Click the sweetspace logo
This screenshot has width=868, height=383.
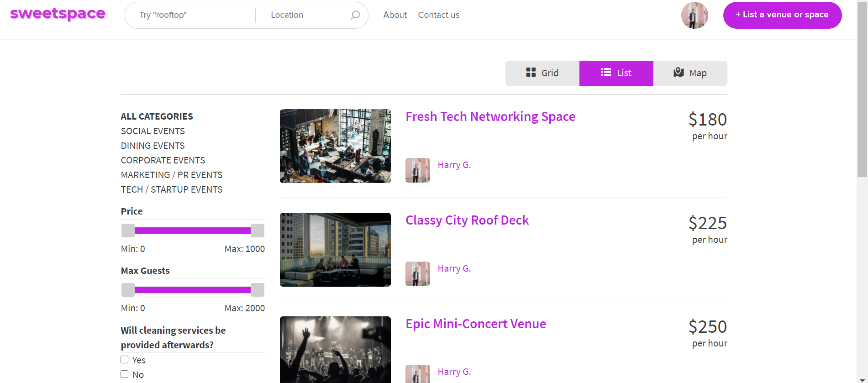(x=58, y=14)
